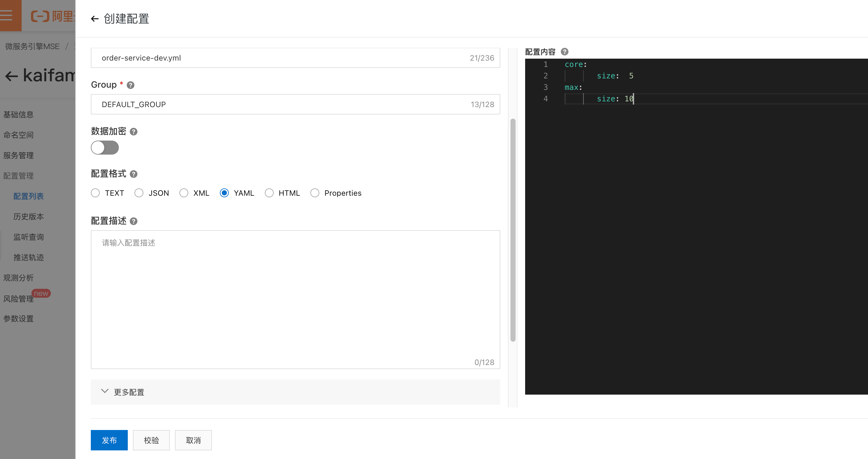
Task: Click the 发布 button
Action: pyautogui.click(x=109, y=440)
